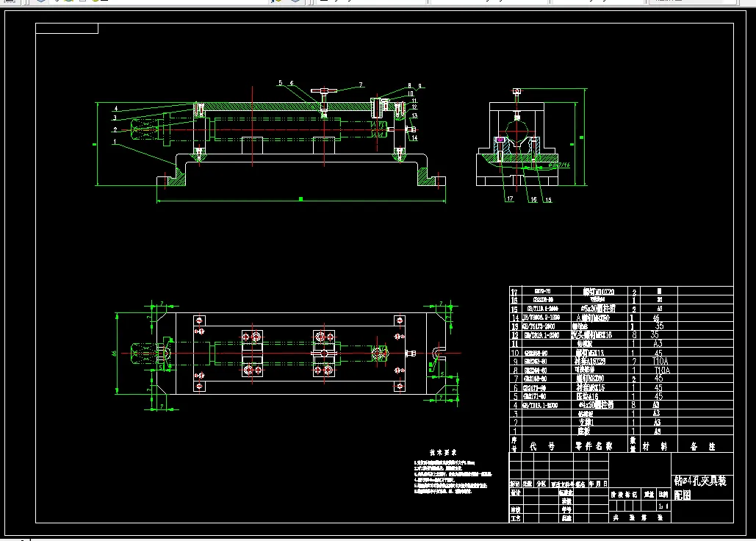The height and width of the screenshot is (541, 756).
Task: Select T10A material in parts list row 9
Action: pyautogui.click(x=660, y=361)
